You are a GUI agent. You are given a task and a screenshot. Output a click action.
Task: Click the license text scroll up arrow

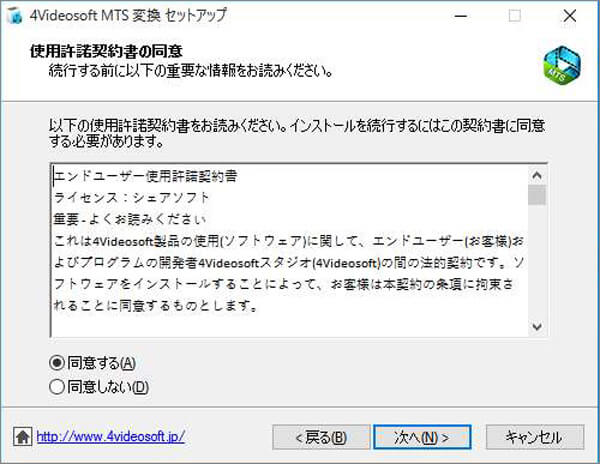(537, 176)
